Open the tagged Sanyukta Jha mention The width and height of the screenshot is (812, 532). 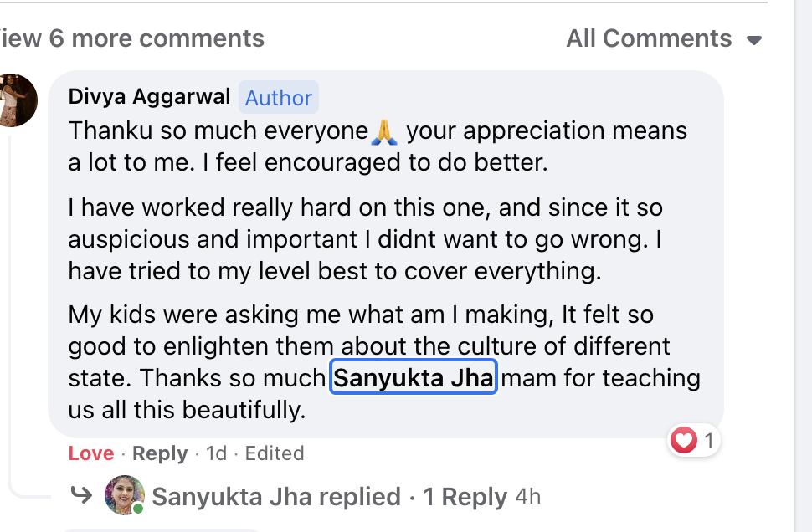click(x=414, y=378)
